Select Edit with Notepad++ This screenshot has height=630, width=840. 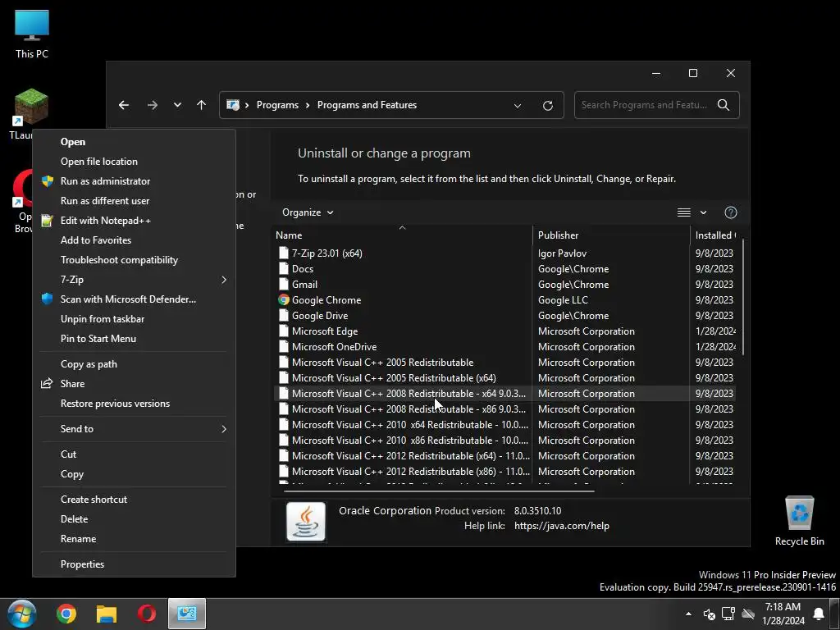coord(134,221)
